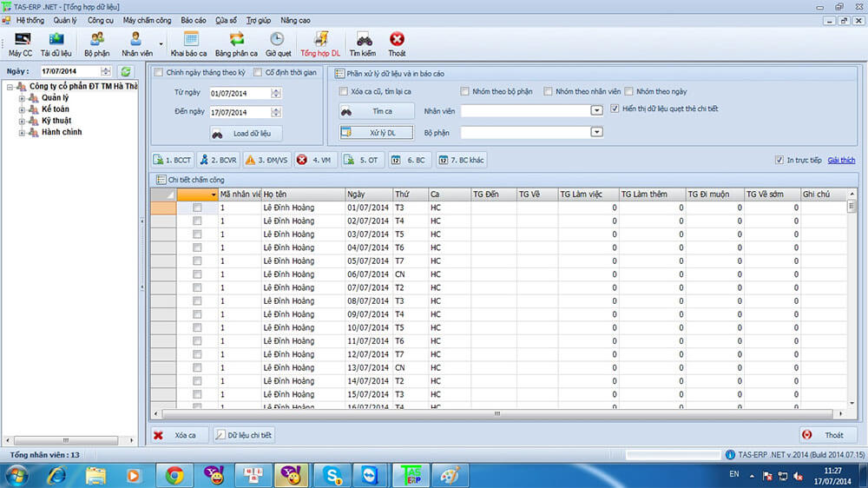Expand the Kế toán tree node

(x=22, y=109)
